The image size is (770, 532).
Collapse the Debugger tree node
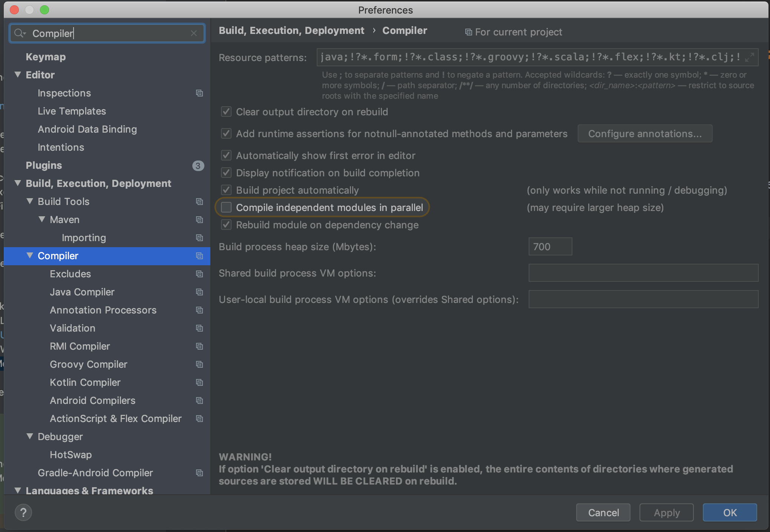pyautogui.click(x=30, y=436)
